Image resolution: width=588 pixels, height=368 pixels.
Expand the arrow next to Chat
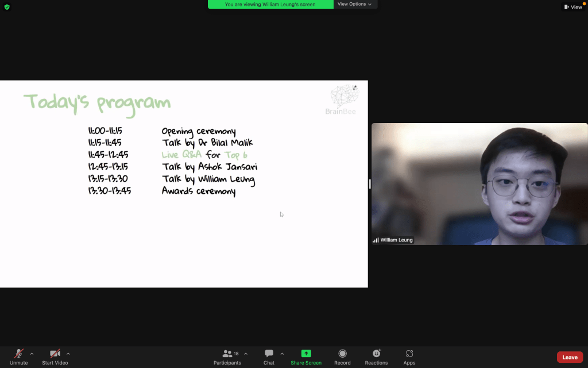coord(281,354)
